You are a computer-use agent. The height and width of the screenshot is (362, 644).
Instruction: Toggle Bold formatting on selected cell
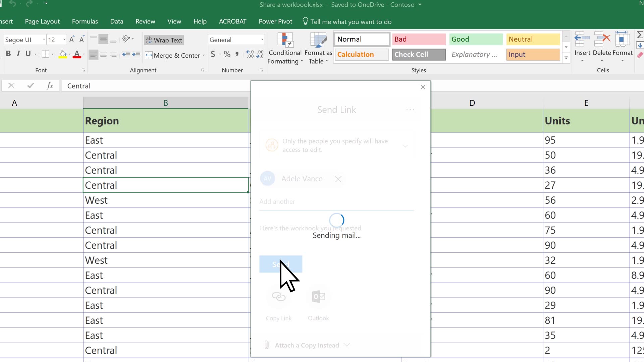pyautogui.click(x=8, y=54)
